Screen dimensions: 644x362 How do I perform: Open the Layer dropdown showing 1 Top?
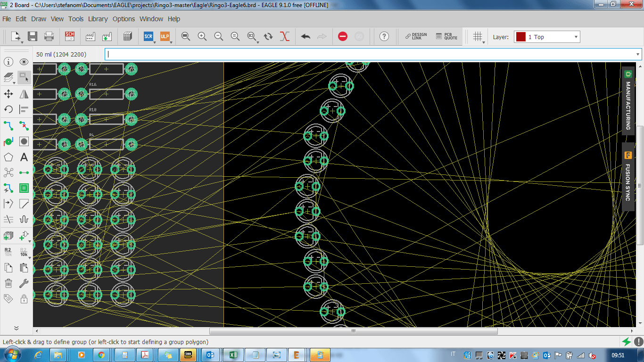click(547, 37)
